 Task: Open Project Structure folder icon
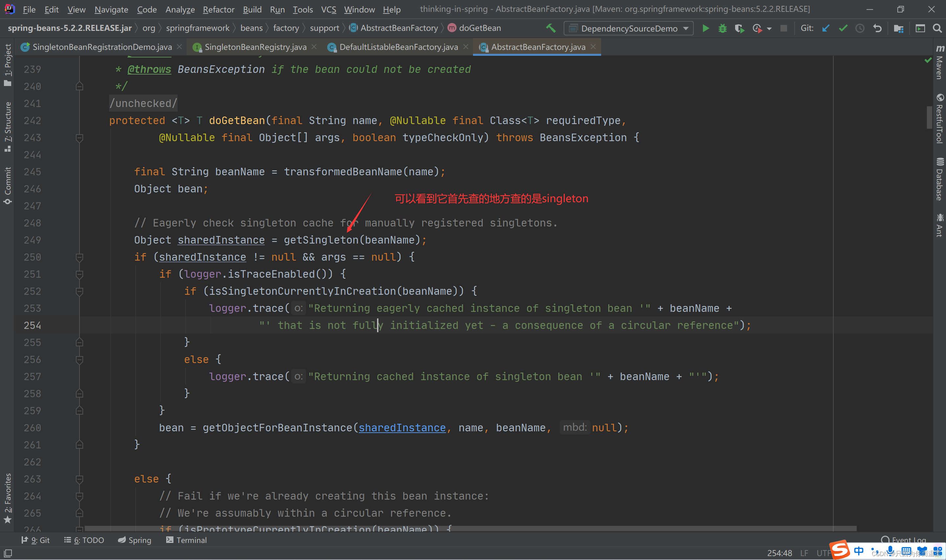[x=899, y=28]
